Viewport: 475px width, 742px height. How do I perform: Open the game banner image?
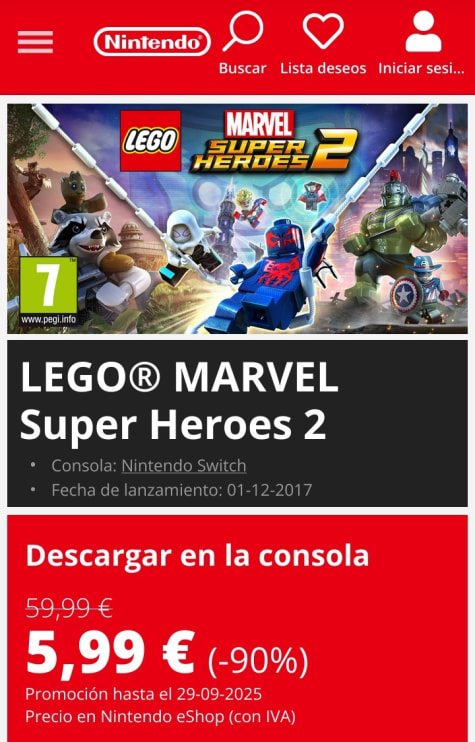pos(238,219)
